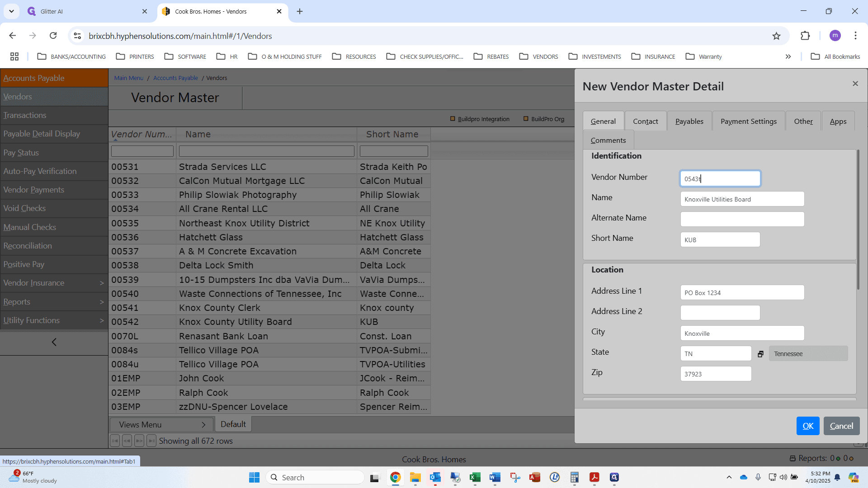The width and height of the screenshot is (868, 488).
Task: Click the Windows Start button
Action: pyautogui.click(x=254, y=477)
